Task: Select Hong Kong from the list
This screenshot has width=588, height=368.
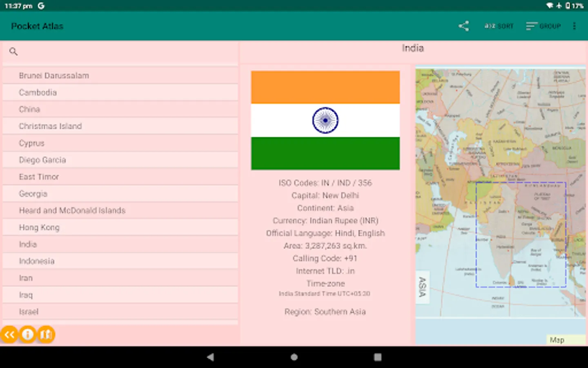Action: (x=120, y=227)
